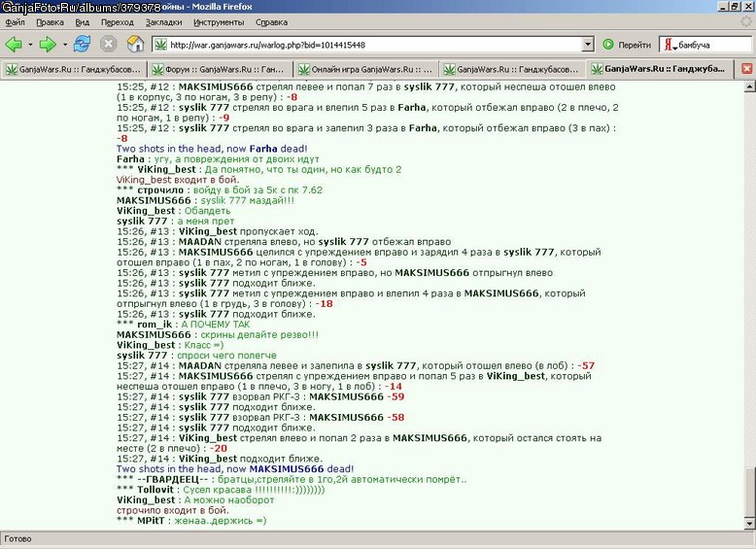Open the Правка menu
The width and height of the screenshot is (756, 549).
(x=51, y=22)
